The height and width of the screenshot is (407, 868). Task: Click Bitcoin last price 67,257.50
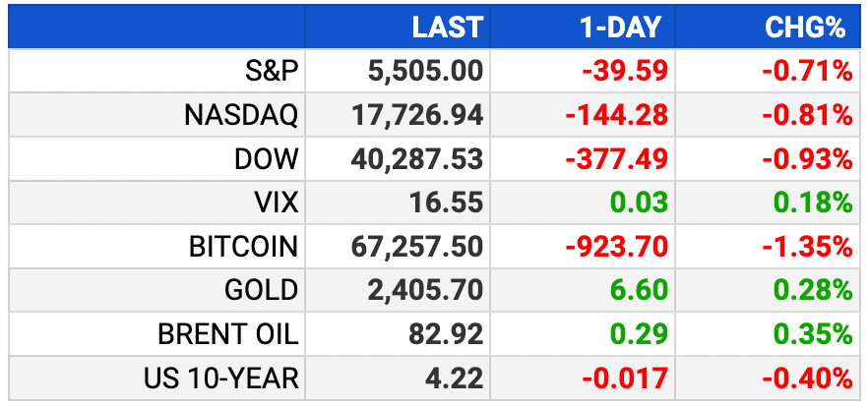(x=417, y=247)
